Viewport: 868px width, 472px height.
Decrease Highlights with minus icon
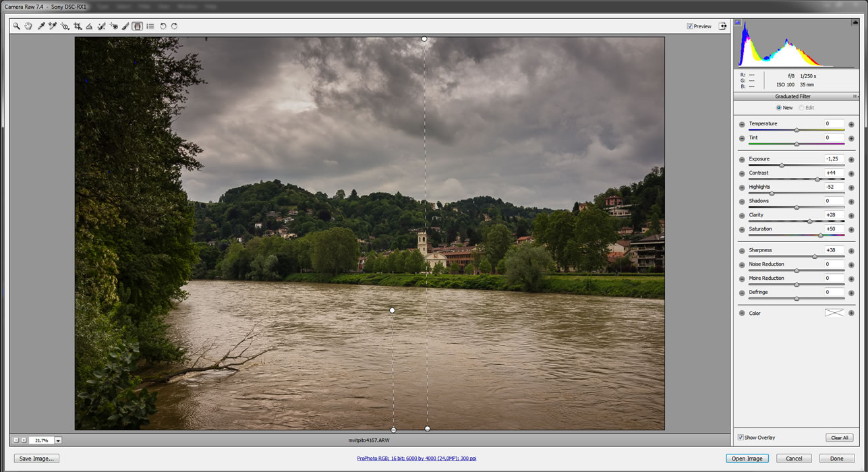[742, 187]
